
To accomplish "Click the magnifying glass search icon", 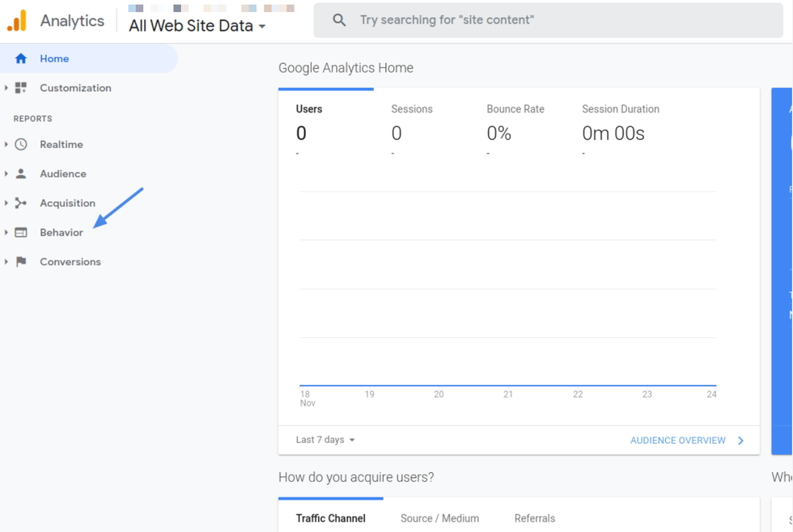I will (x=339, y=20).
